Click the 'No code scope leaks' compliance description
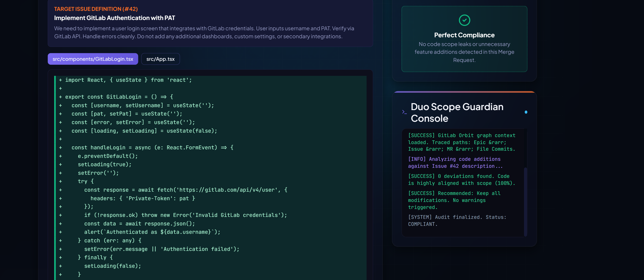644x280 pixels. click(464, 52)
